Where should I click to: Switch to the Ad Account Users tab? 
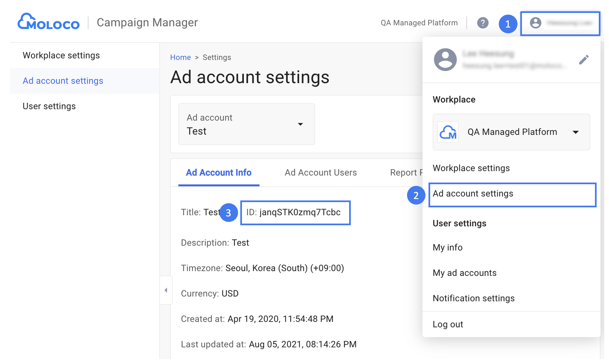pyautogui.click(x=320, y=173)
